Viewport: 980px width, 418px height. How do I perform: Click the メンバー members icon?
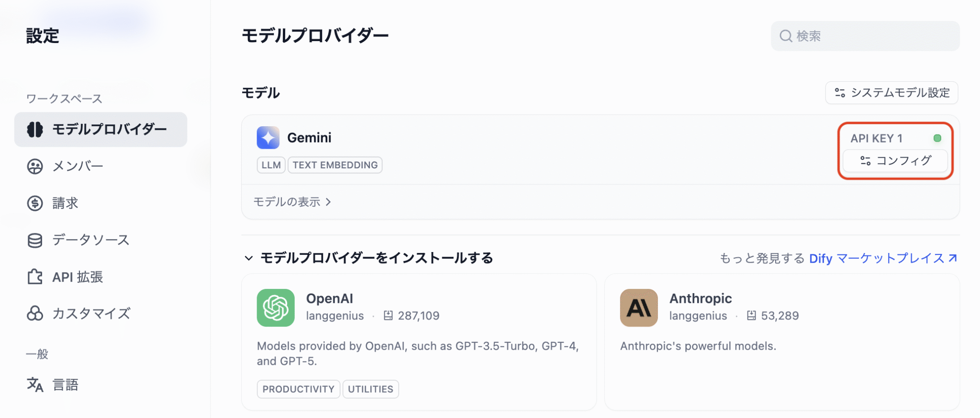pos(34,166)
